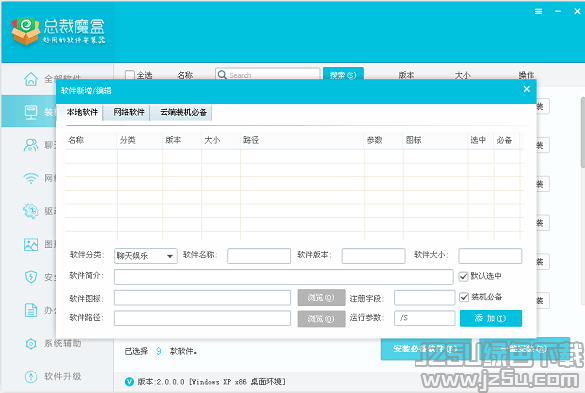Open the network category Wi-Fi icon

(31, 178)
